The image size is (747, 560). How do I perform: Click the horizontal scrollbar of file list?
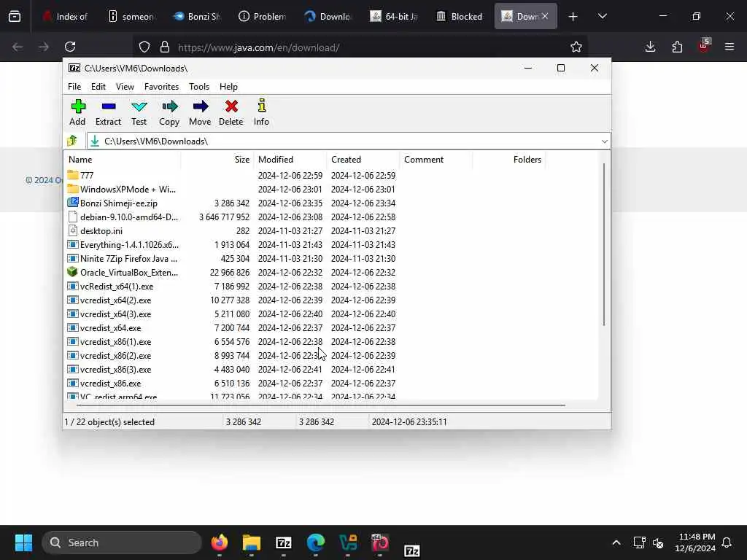321,405
